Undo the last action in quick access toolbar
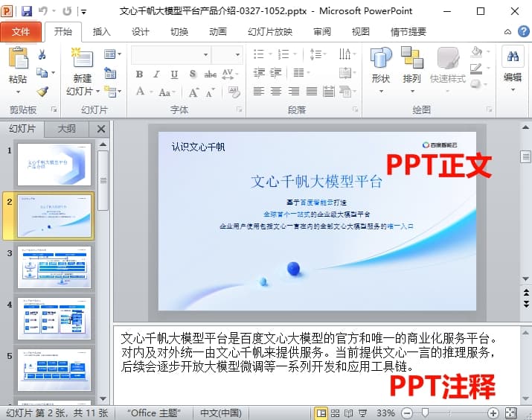The height and width of the screenshot is (420, 532). point(43,11)
